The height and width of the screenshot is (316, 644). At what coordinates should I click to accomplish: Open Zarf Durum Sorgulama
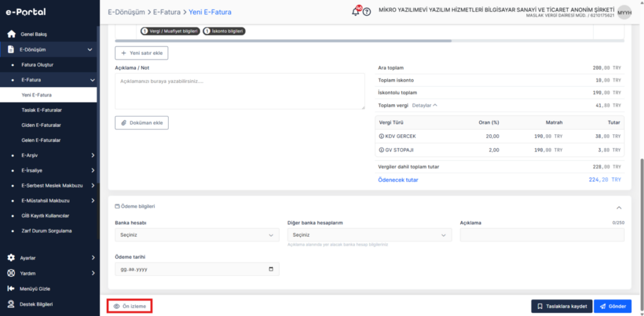(x=47, y=231)
